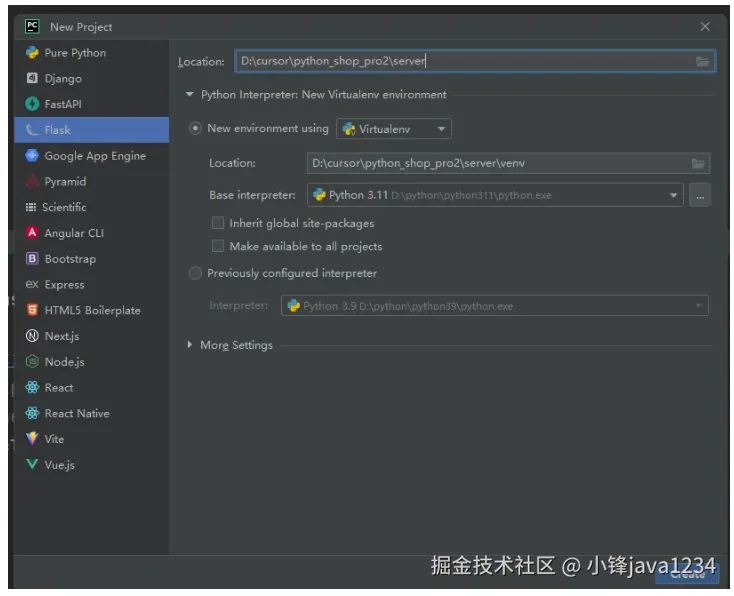Click the Vue.js V icon
This screenshot has height=596, width=734.
point(32,464)
